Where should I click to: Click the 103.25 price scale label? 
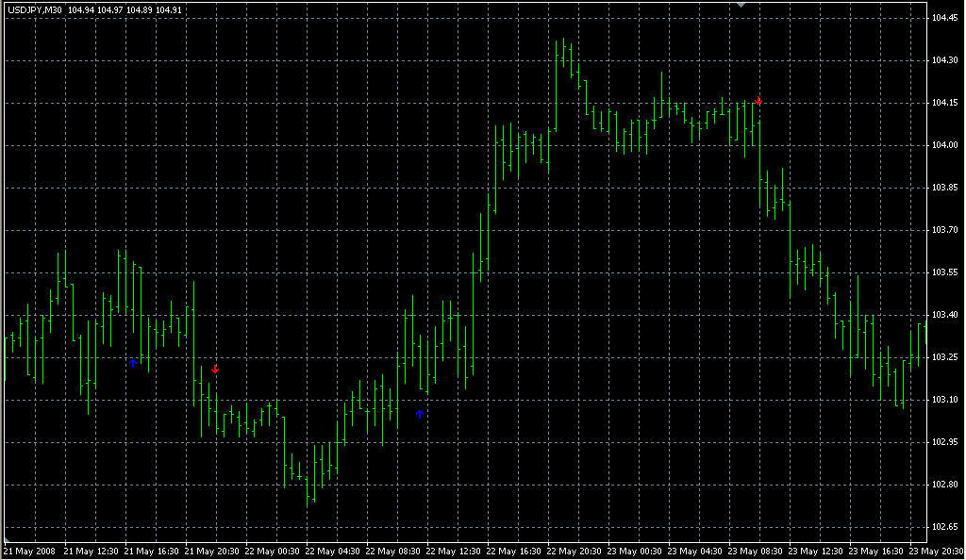click(x=945, y=357)
